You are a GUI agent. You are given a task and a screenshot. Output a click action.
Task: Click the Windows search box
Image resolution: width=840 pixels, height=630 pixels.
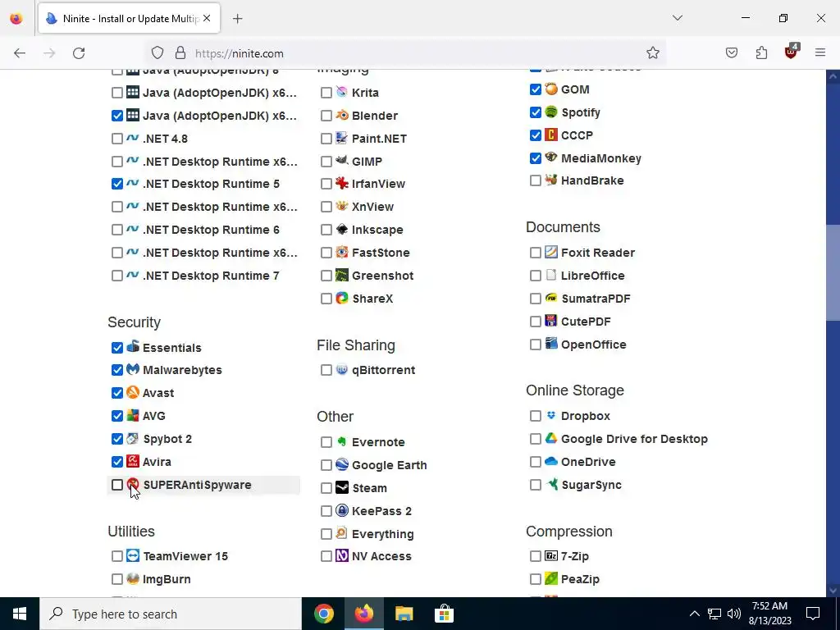coord(171,614)
